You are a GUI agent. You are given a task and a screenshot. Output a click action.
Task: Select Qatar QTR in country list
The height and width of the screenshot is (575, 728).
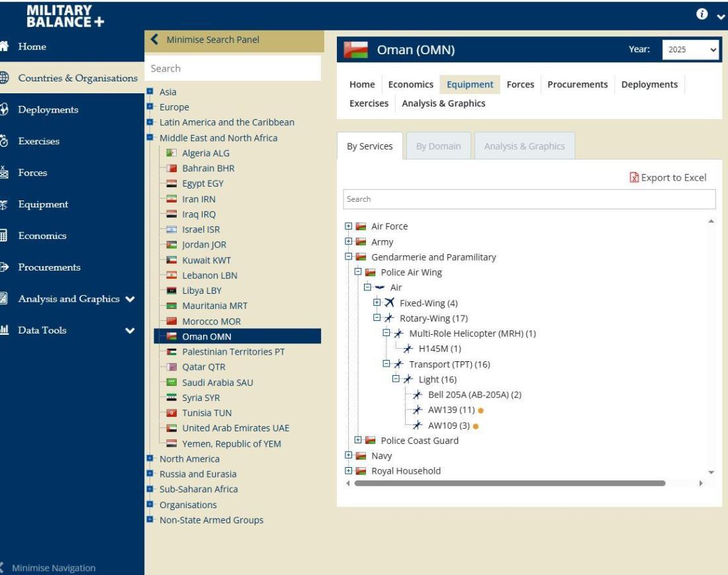(x=203, y=367)
